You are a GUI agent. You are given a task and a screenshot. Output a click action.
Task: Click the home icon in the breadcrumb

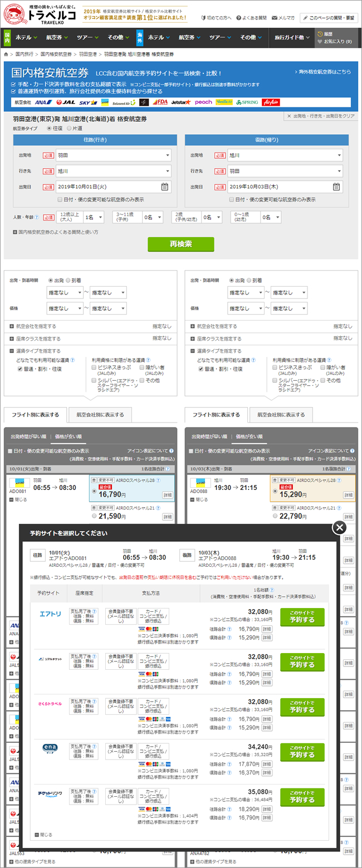(x=7, y=55)
